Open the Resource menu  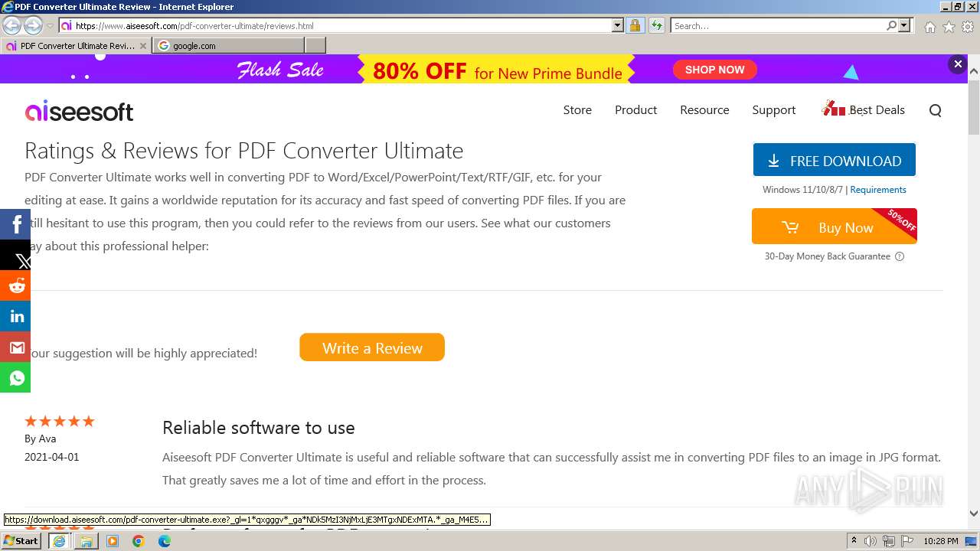(704, 110)
